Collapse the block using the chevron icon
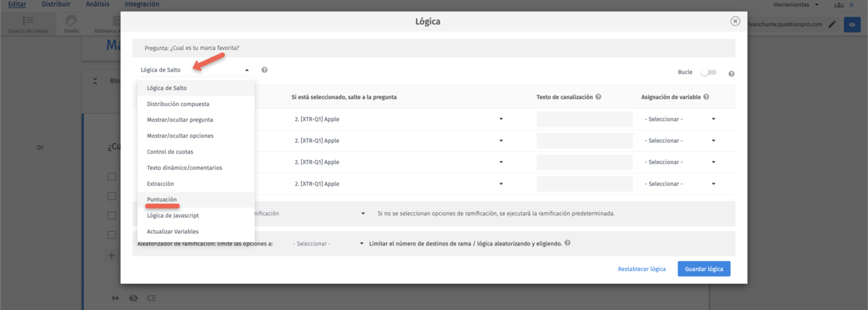Screen dimensions: 868x310 pyautogui.click(x=96, y=81)
